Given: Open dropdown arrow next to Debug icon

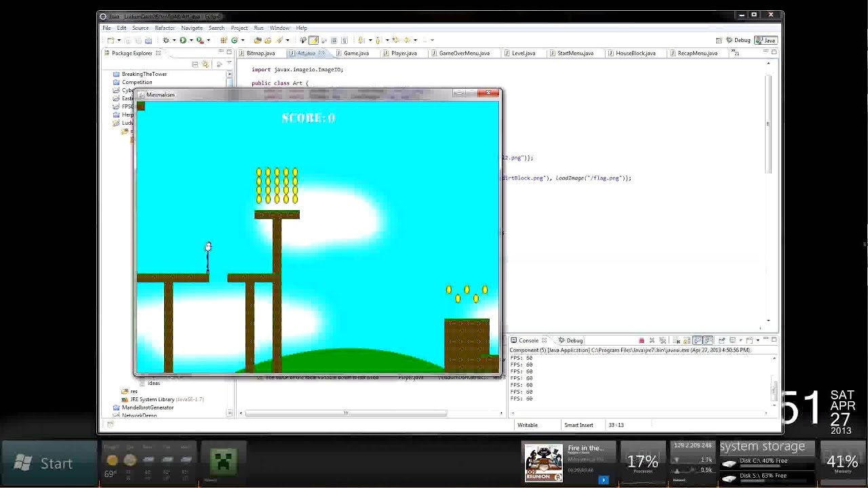Looking at the screenshot, I should tap(174, 40).
